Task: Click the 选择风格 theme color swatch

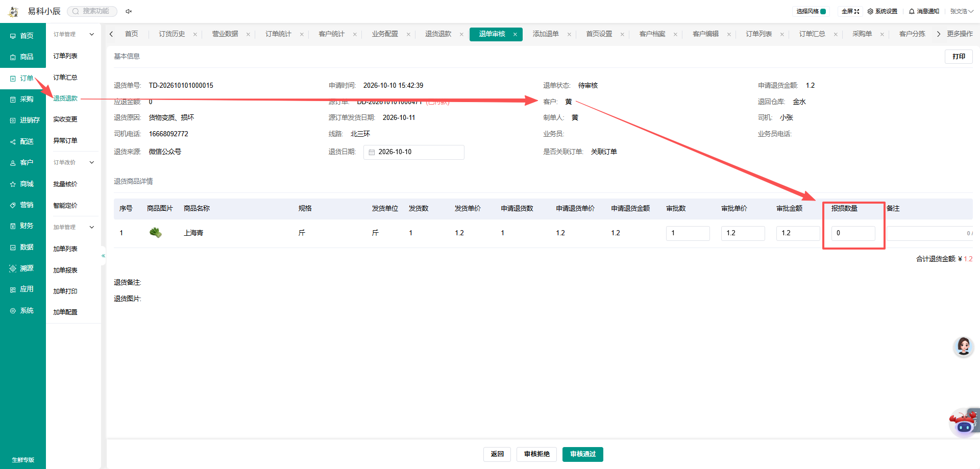Action: pos(823,11)
